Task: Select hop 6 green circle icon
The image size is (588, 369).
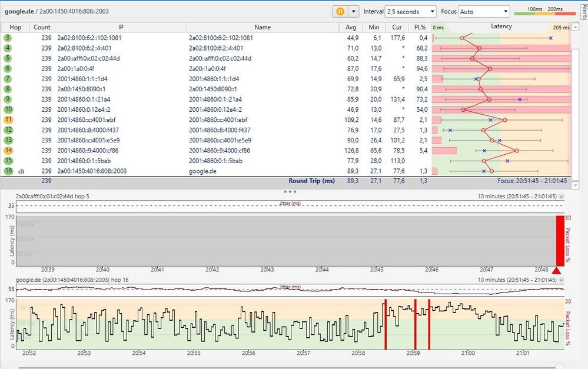Action: point(8,68)
